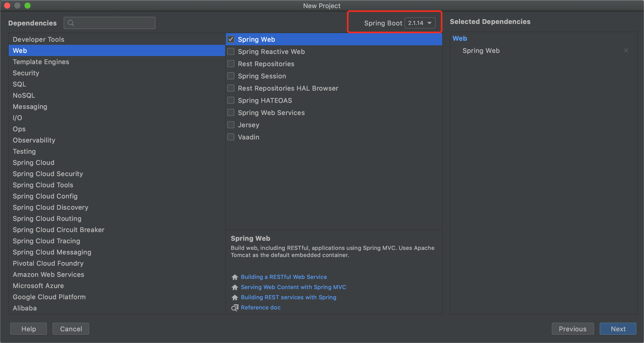This screenshot has height=343, width=644.
Task: Select the Amazon Web Services category
Action: point(117,275)
